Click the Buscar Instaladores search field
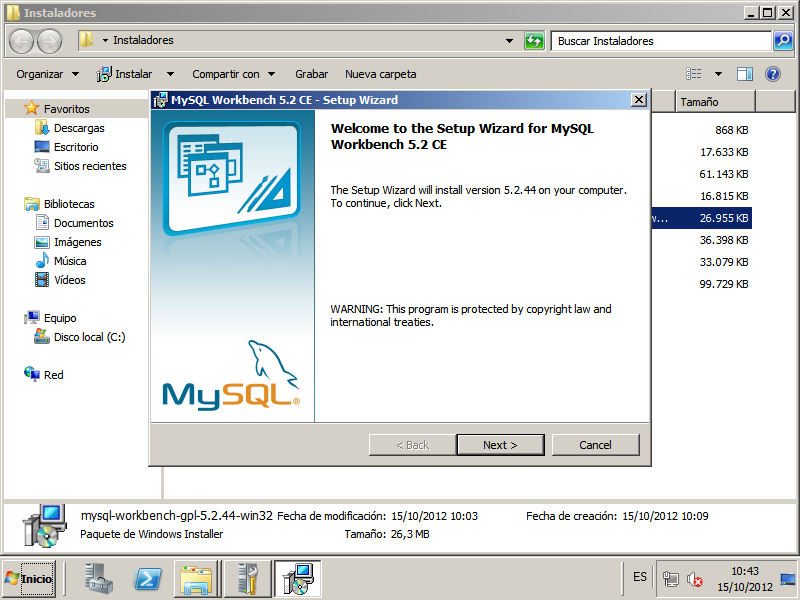This screenshot has height=600, width=800. [661, 41]
